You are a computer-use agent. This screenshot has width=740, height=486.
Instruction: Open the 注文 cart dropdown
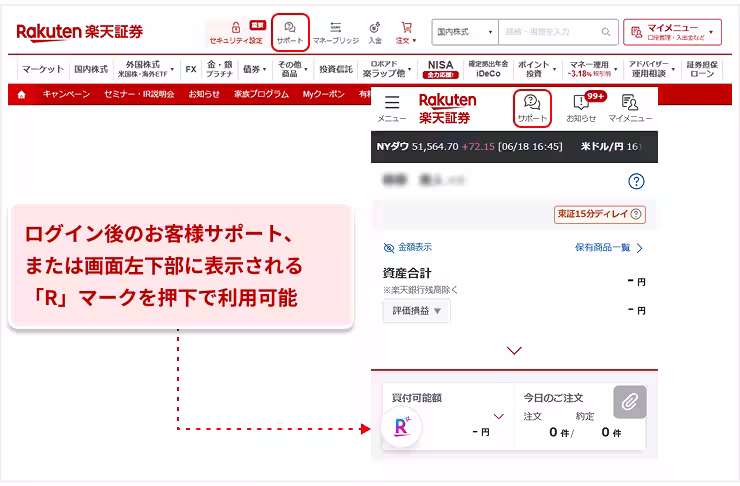coord(406,32)
